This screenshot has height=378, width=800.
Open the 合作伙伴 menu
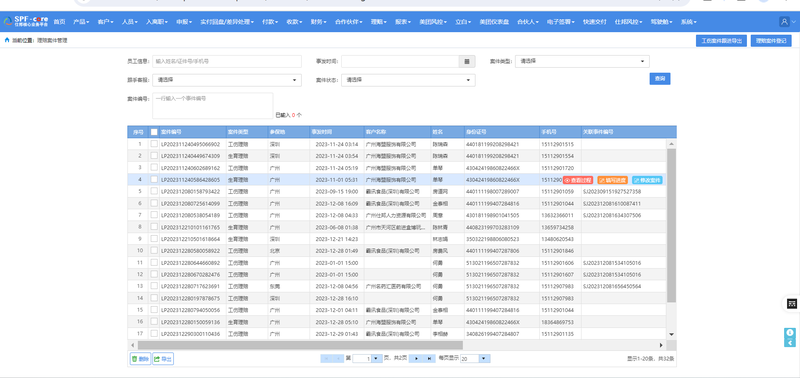[348, 22]
